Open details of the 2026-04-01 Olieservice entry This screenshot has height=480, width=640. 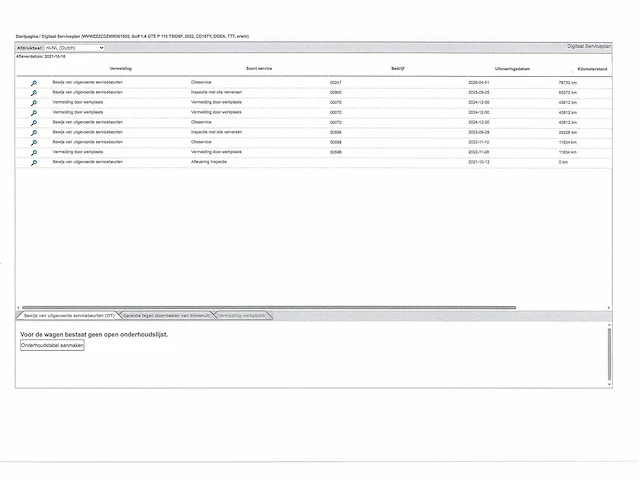point(34,83)
